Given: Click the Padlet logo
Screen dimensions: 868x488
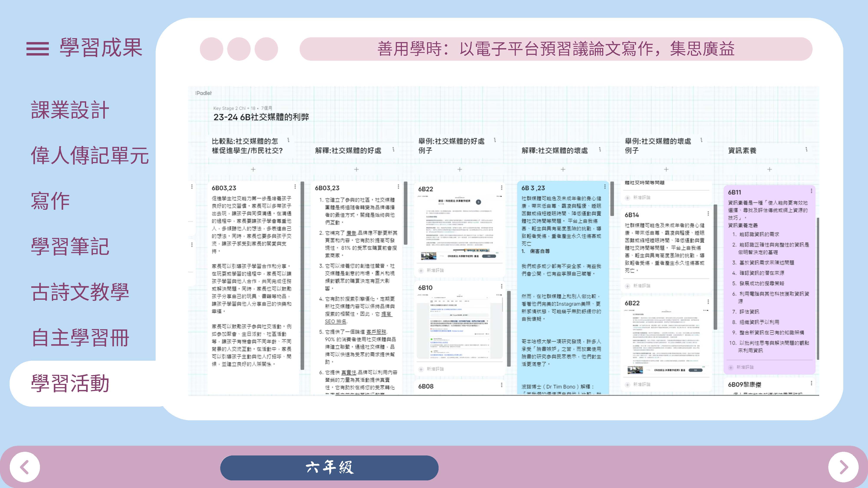Looking at the screenshot, I should coord(203,93).
